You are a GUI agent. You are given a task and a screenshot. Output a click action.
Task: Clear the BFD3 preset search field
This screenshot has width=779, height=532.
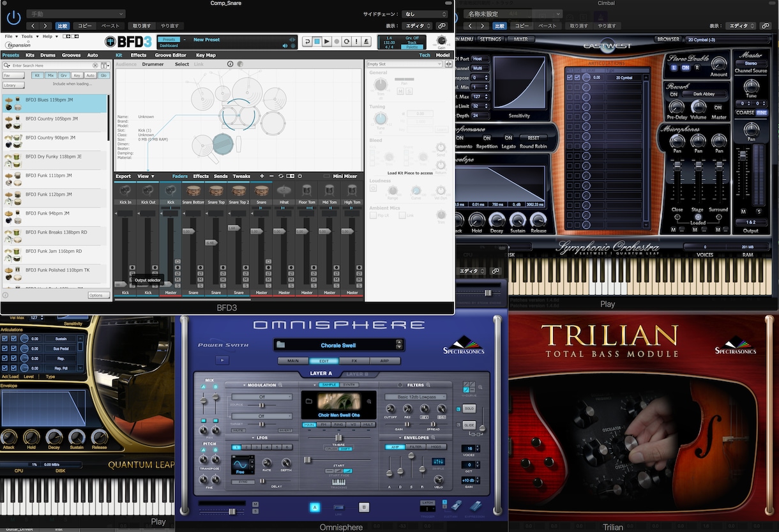pos(96,66)
